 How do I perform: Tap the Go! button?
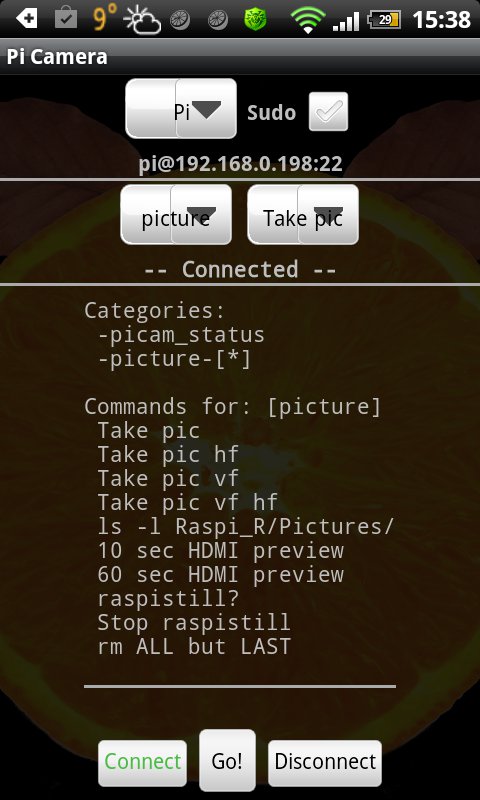click(227, 760)
